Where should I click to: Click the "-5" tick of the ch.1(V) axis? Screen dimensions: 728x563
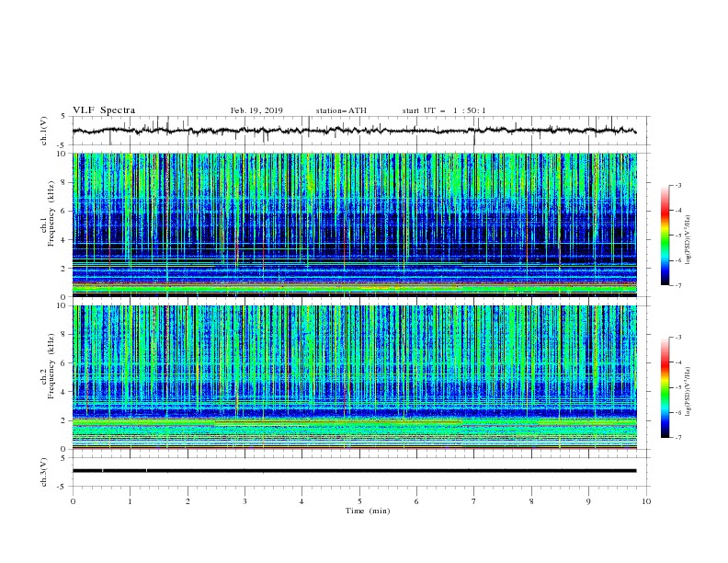click(x=63, y=145)
